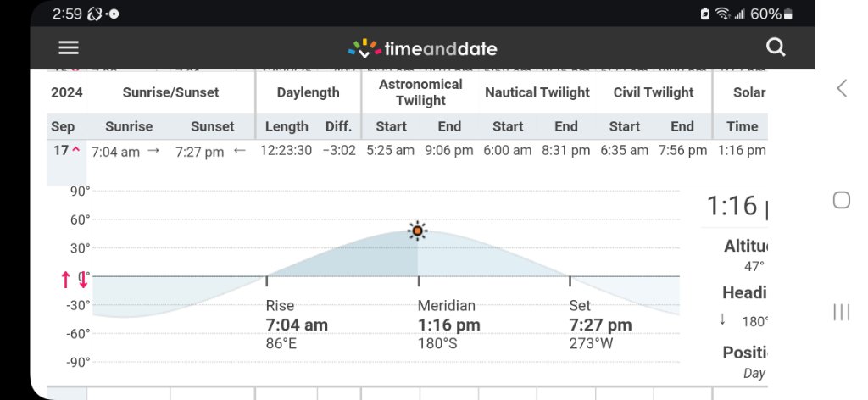Select the Sunrise/Sunset column header
This screenshot has height=400, width=868.
(x=170, y=92)
